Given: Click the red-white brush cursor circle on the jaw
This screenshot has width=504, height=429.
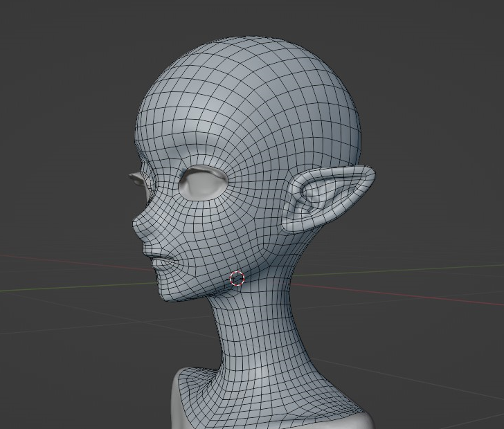Looking at the screenshot, I should (237, 278).
